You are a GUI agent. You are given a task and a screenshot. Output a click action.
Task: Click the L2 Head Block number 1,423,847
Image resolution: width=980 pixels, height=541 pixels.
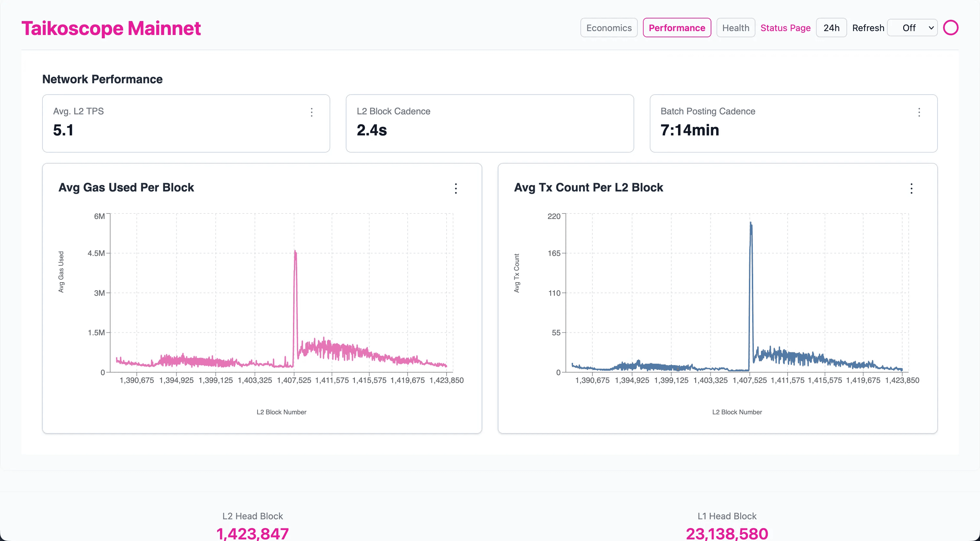pos(252,534)
